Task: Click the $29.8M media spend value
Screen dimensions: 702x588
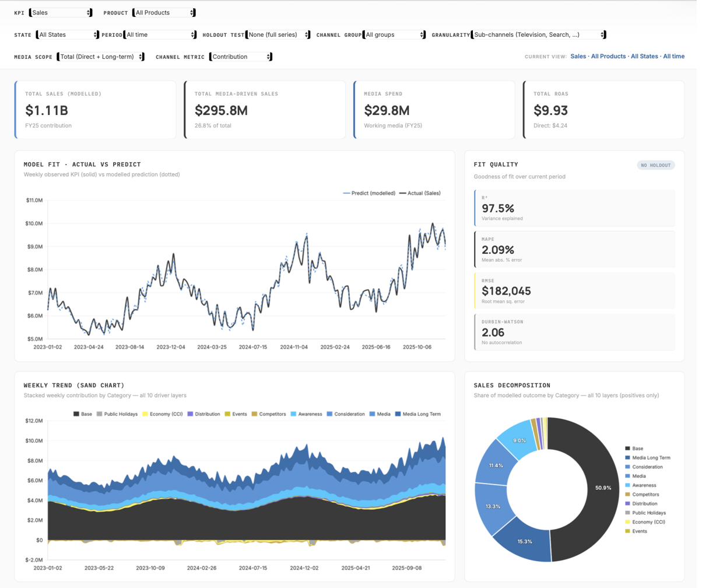Action: coord(387,110)
